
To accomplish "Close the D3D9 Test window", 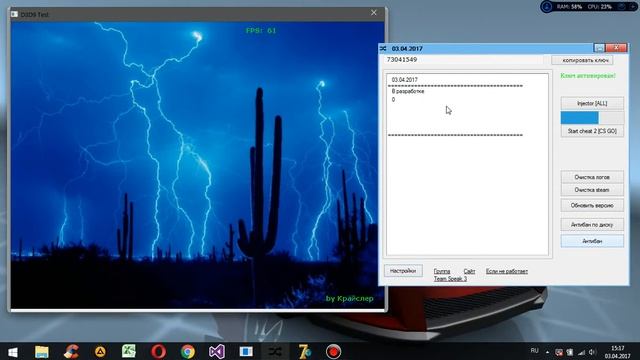I will tap(373, 13).
